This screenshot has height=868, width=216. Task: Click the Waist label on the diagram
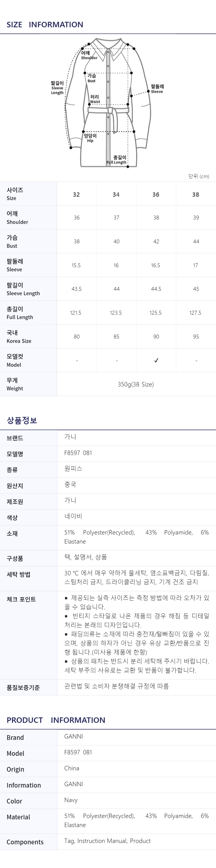click(x=95, y=99)
